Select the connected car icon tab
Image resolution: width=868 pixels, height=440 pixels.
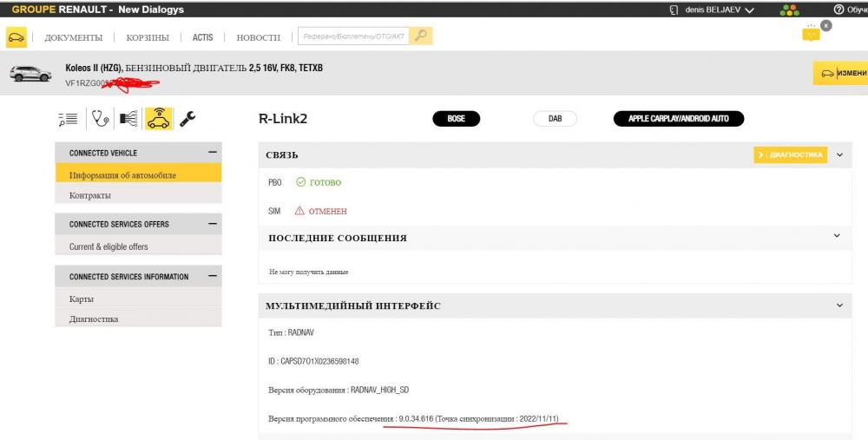(x=158, y=118)
